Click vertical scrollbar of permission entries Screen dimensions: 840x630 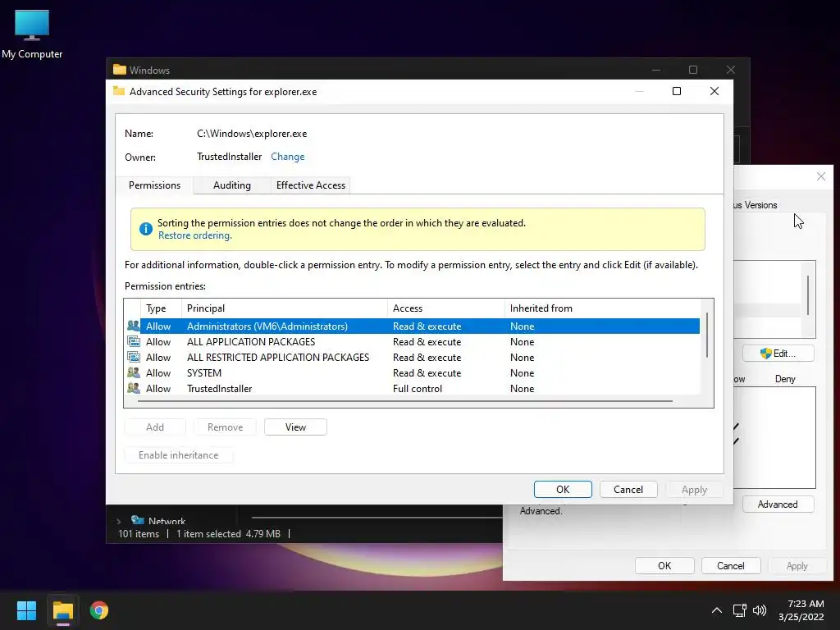[707, 336]
